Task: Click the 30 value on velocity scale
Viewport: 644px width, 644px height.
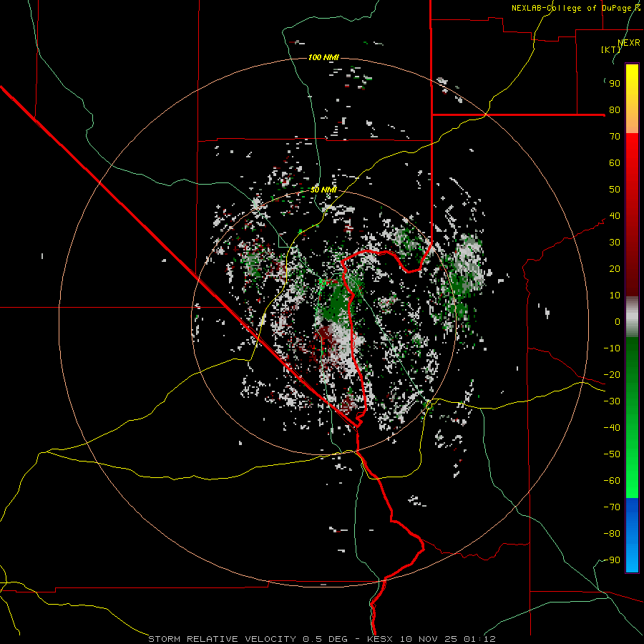Action: [615, 243]
